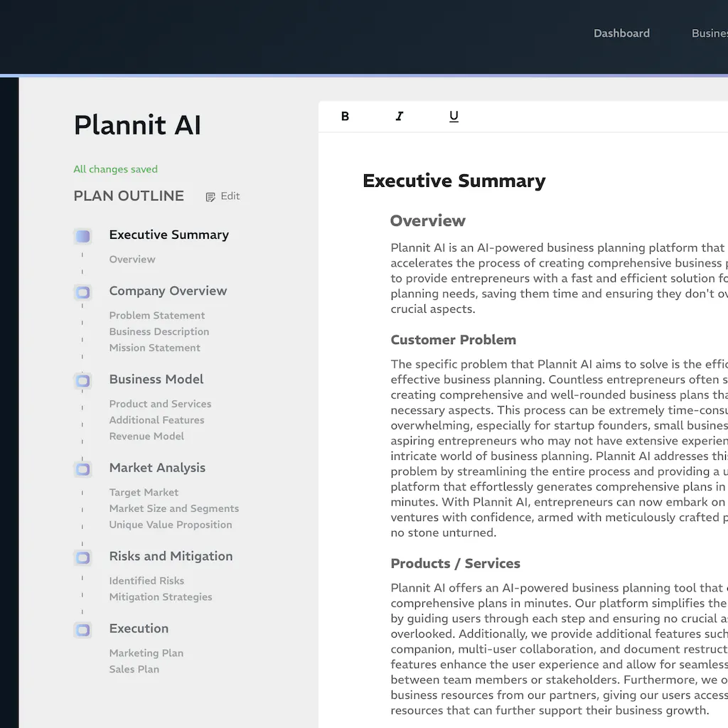Click the status icon beside Executive Summary
This screenshot has width=728, height=728.
pos(82,235)
